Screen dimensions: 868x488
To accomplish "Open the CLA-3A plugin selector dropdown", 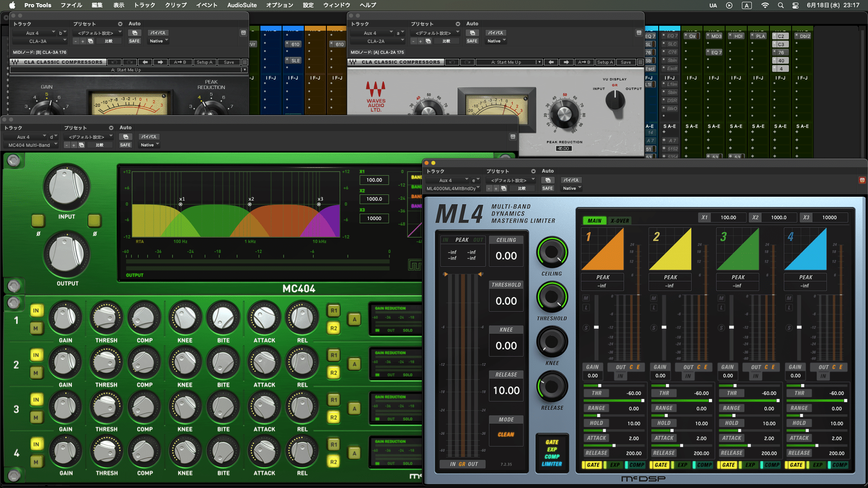I will coord(40,41).
